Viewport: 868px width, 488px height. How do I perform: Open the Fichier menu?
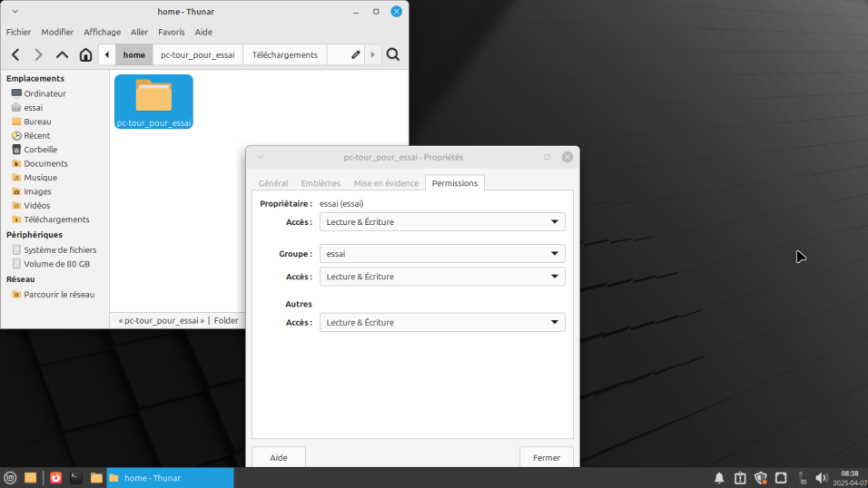coord(18,32)
